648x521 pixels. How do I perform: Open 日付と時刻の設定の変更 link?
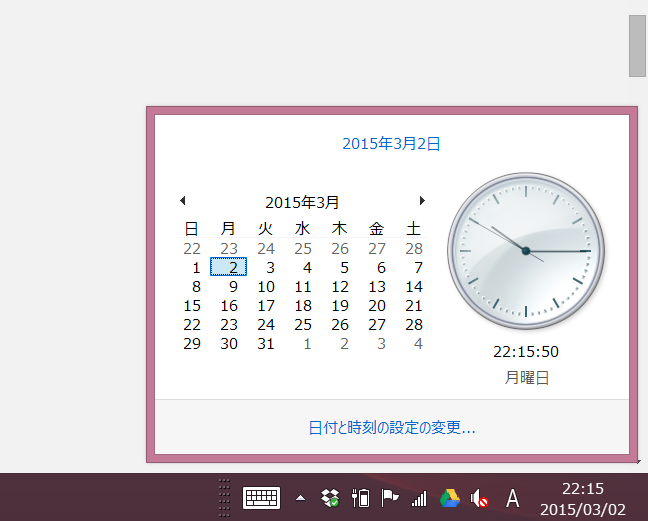pos(392,427)
